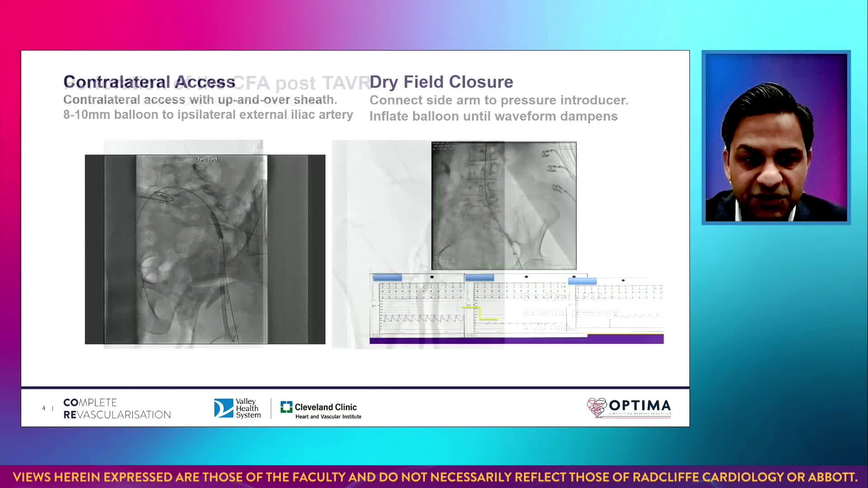Select the Contralateral Access heading
Viewport: 868px width, 488px height.
click(149, 82)
